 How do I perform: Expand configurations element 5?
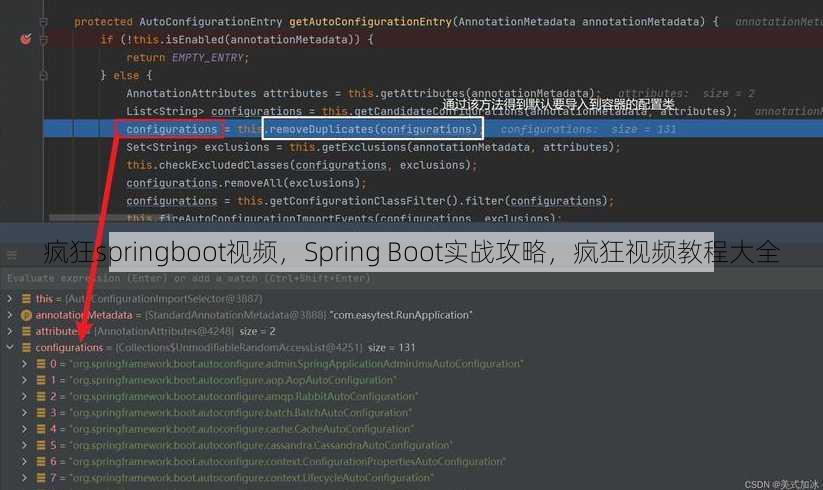[24, 445]
